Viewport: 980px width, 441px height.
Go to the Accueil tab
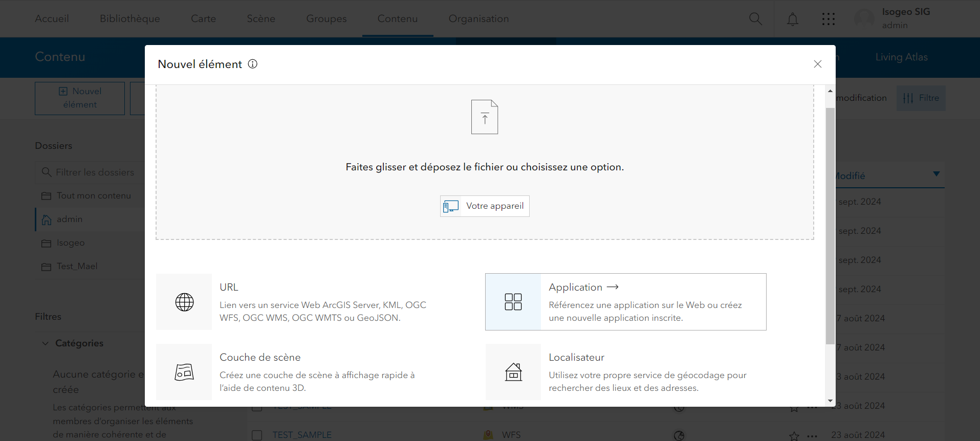(52, 19)
